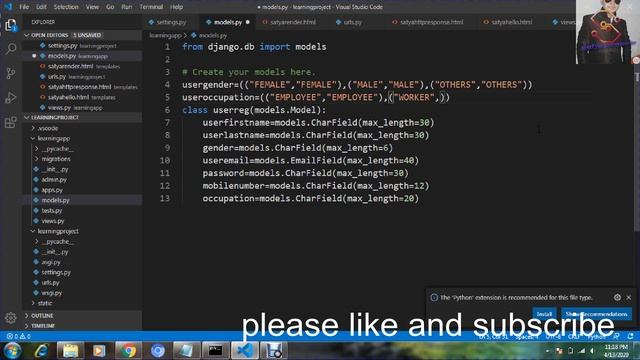Open views.py in learningapp tree
Image resolution: width=640 pixels, height=360 pixels.
pos(53,221)
